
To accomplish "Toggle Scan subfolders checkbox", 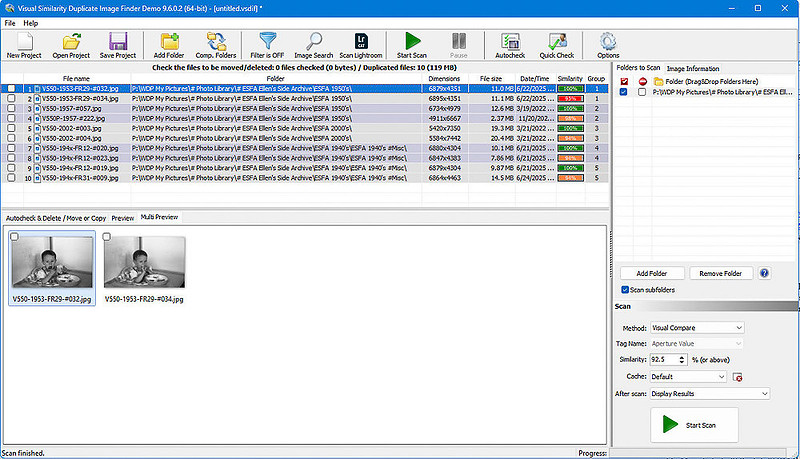I will 624,290.
